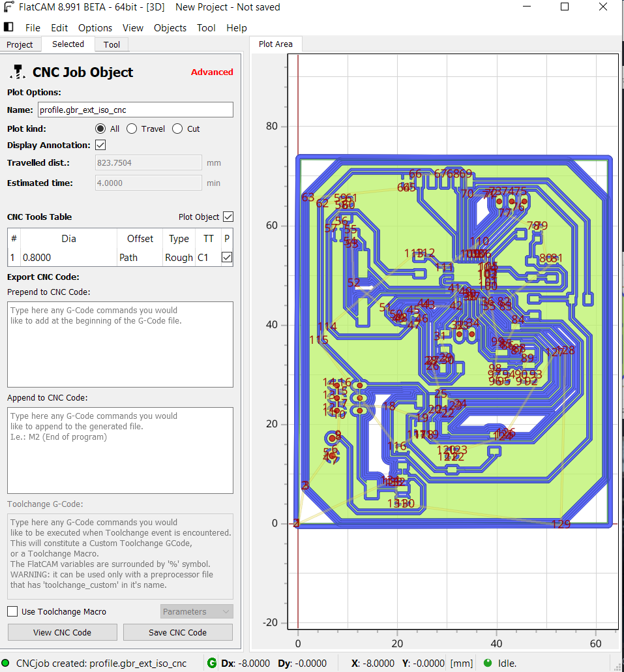Screen dimensions: 624x672
Task: Open the File menu
Action: point(33,28)
